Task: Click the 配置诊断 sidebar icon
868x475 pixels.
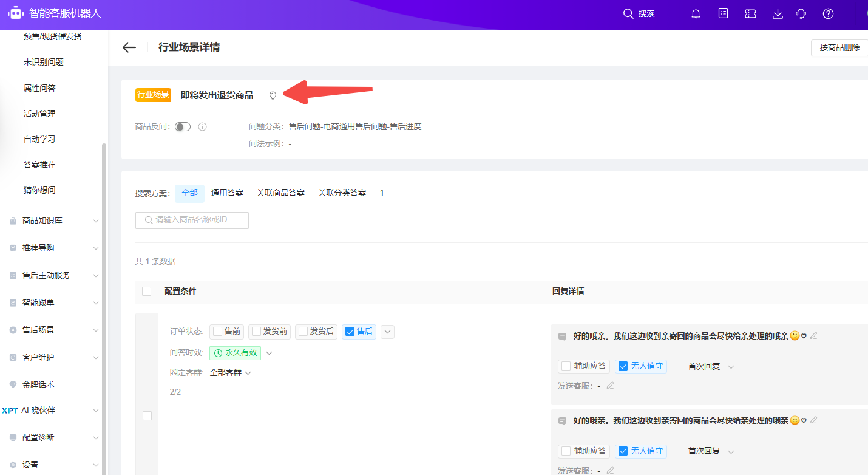Action: (13, 437)
